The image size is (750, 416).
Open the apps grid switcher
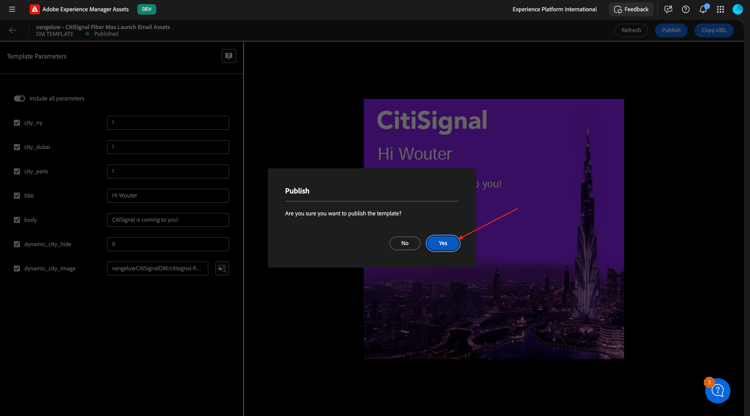[x=720, y=9]
